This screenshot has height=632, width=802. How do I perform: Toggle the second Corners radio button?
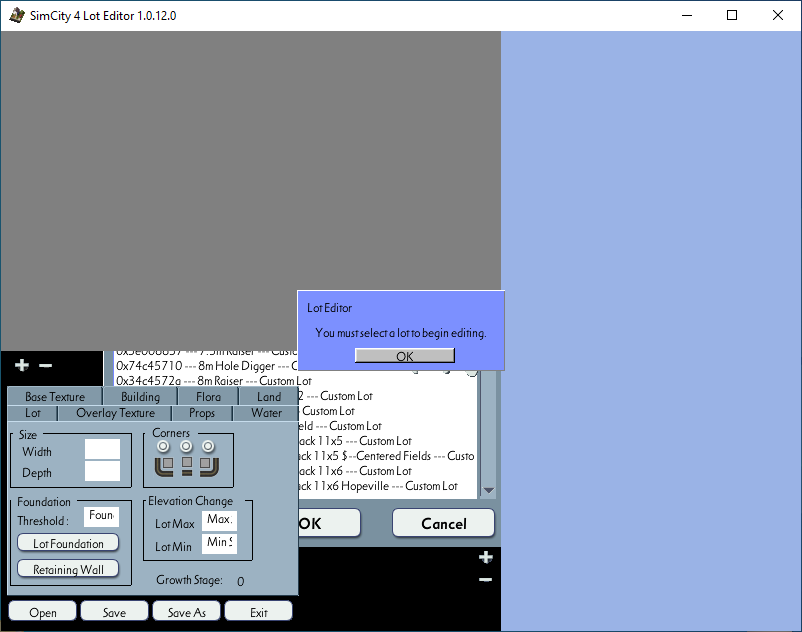186,447
